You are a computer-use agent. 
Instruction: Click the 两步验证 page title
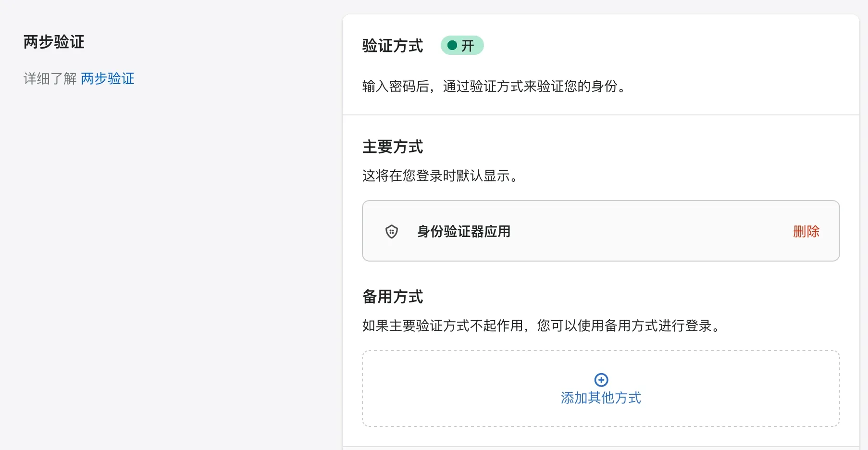[x=54, y=42]
